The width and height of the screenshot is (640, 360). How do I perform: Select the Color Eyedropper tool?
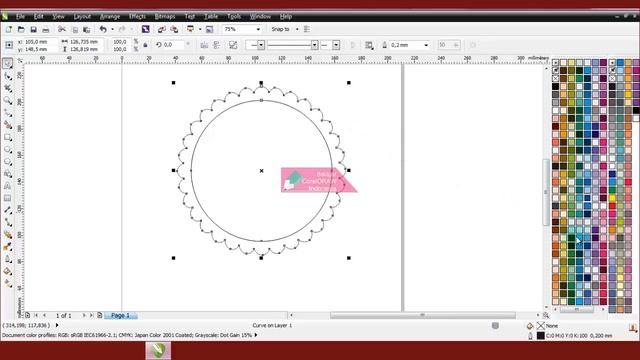click(x=7, y=247)
